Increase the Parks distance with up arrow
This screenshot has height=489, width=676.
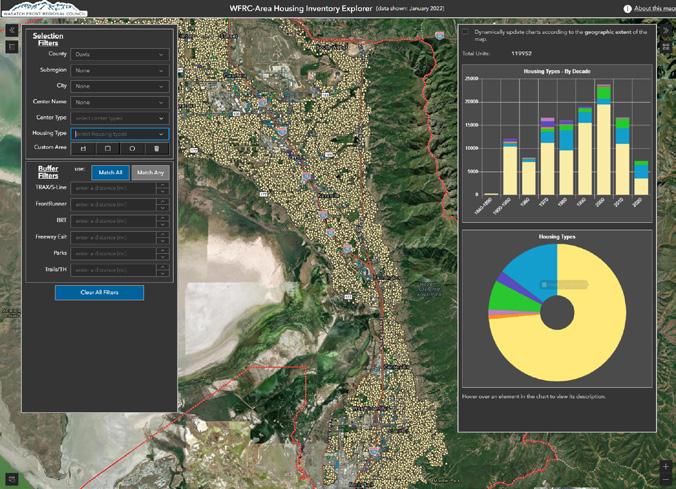tap(163, 251)
